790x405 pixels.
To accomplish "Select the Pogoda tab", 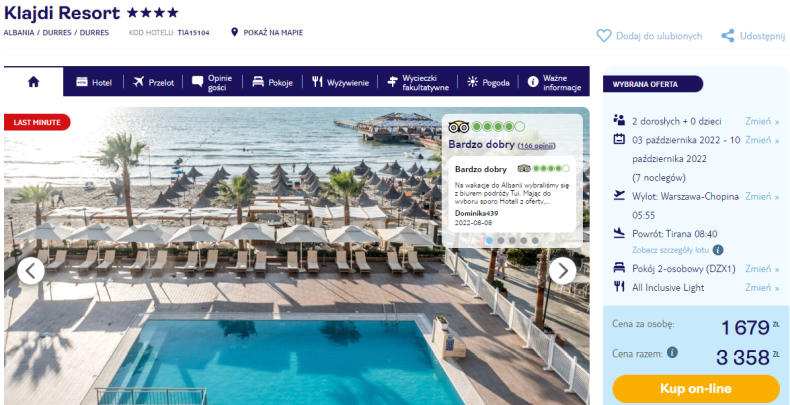I will tap(488, 82).
